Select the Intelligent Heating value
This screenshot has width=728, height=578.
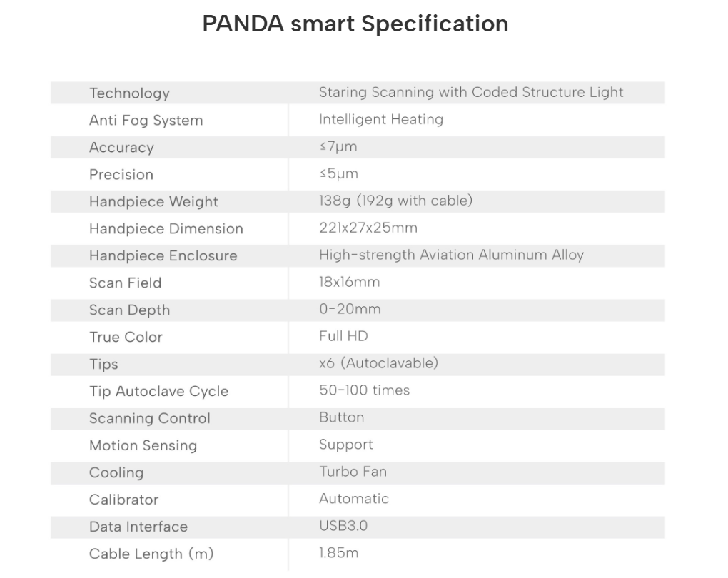(381, 120)
